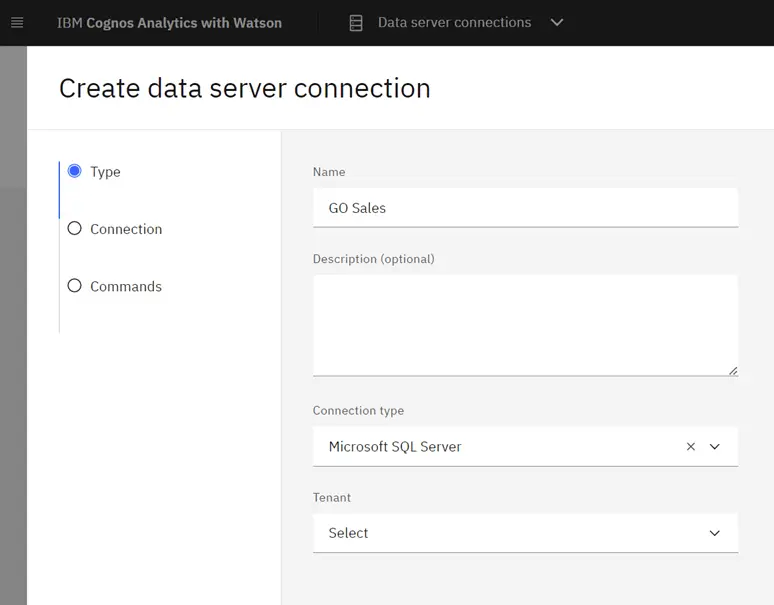Image resolution: width=774 pixels, height=605 pixels.
Task: Open the Connection type combo box
Action: [x=525, y=447]
